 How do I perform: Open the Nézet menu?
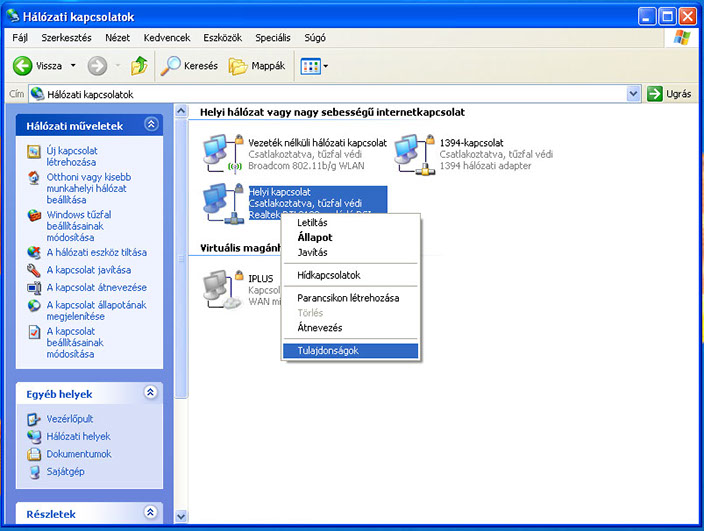[117, 38]
